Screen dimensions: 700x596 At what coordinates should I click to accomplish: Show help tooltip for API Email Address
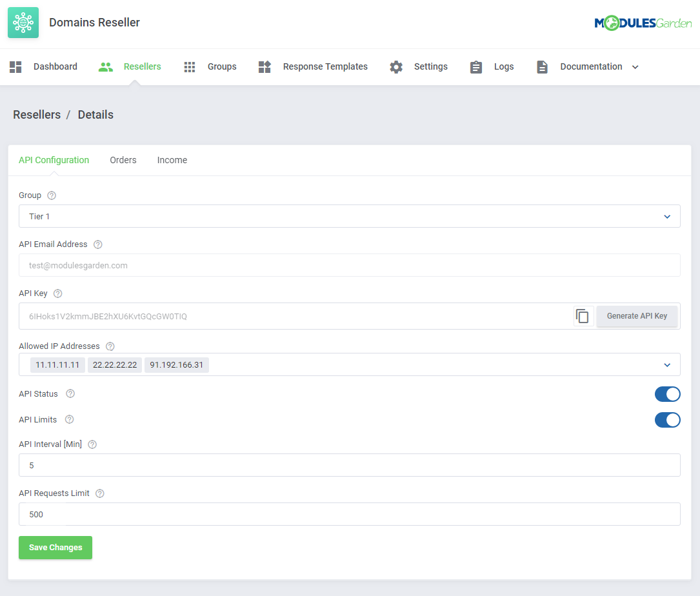(98, 244)
